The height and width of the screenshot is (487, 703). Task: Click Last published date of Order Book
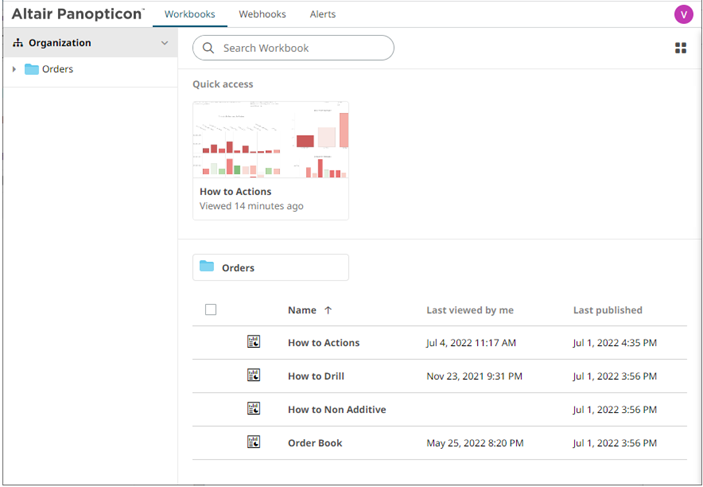(x=615, y=443)
